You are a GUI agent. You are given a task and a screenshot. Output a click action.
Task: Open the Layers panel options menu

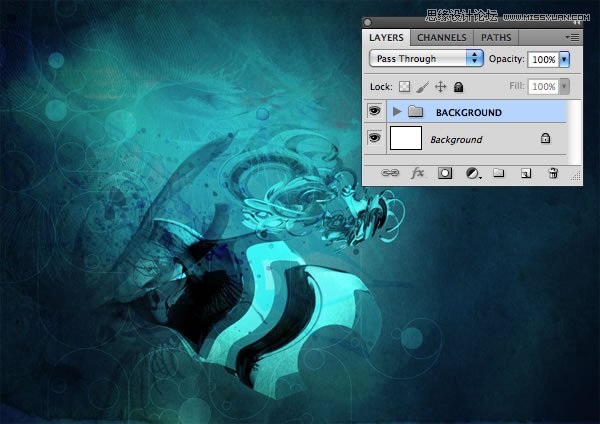572,38
